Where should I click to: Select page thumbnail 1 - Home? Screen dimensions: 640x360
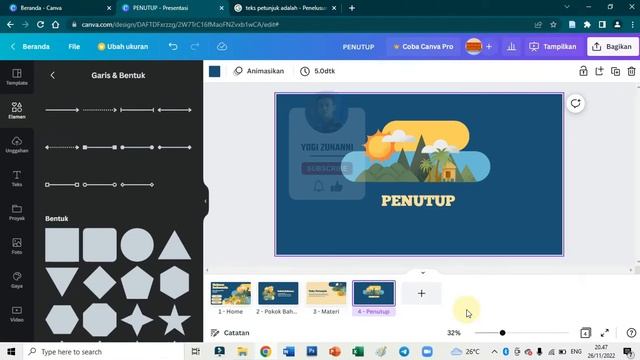(231, 293)
